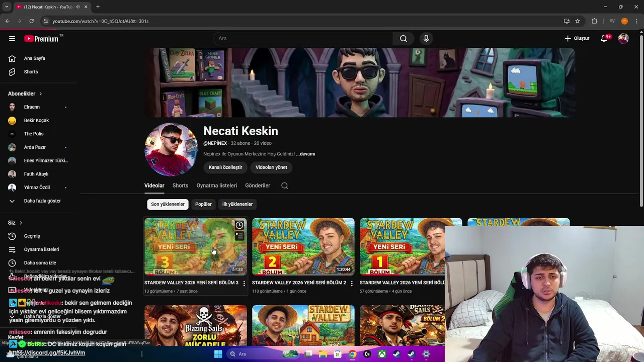644x362 pixels.
Task: Select Son yüklenenler filter chip
Action: coord(168,204)
